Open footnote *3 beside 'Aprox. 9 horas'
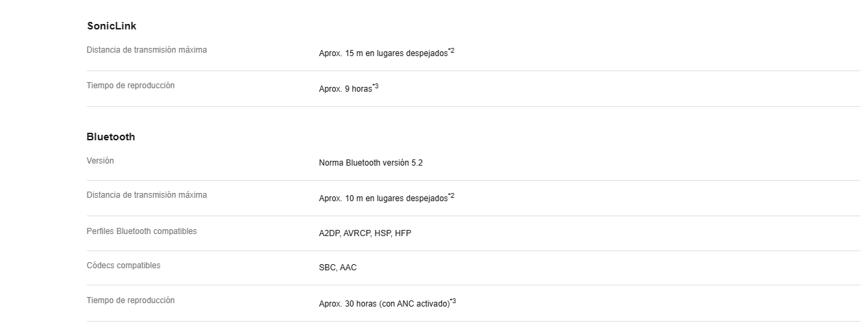 [x=376, y=86]
